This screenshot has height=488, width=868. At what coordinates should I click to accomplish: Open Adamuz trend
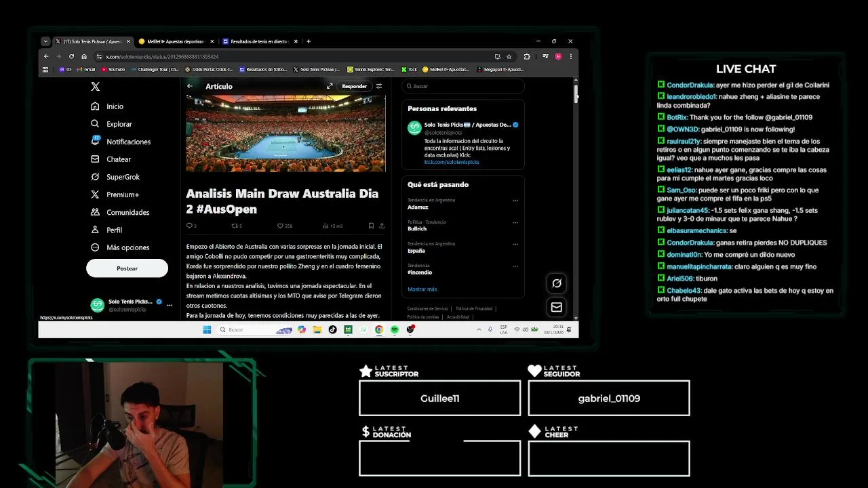pos(418,207)
